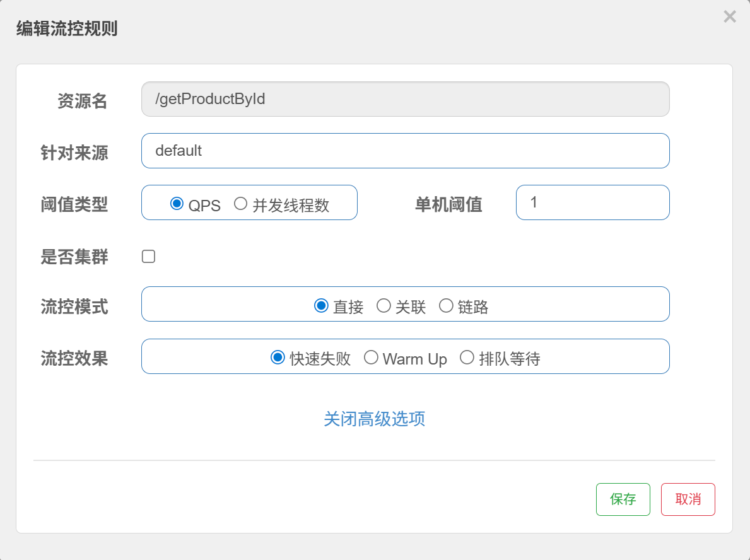Click the 流控模式 label text
750x560 pixels.
coord(74,306)
